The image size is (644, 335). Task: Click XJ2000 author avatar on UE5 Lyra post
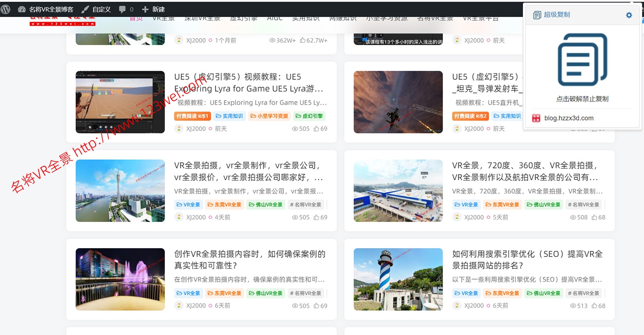tap(178, 129)
